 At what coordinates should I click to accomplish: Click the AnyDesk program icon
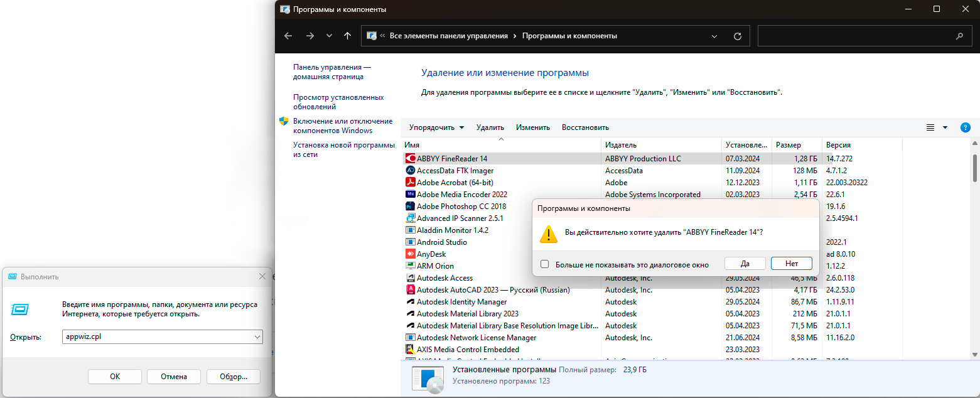click(411, 254)
